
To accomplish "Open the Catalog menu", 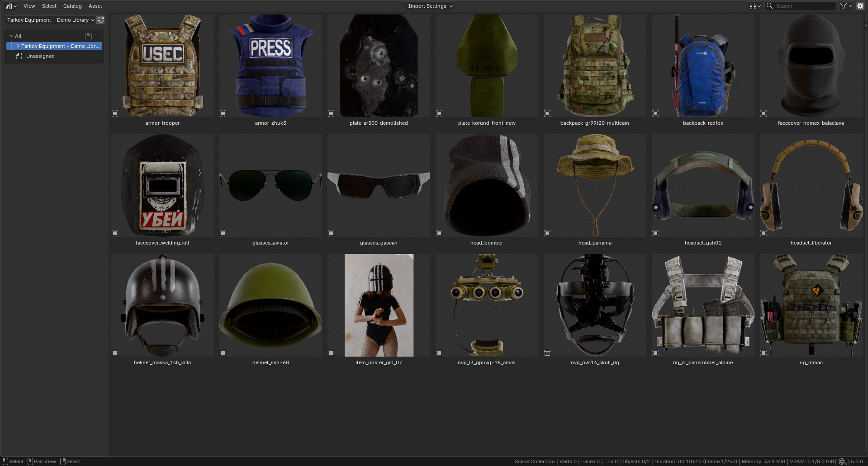I will pos(72,6).
